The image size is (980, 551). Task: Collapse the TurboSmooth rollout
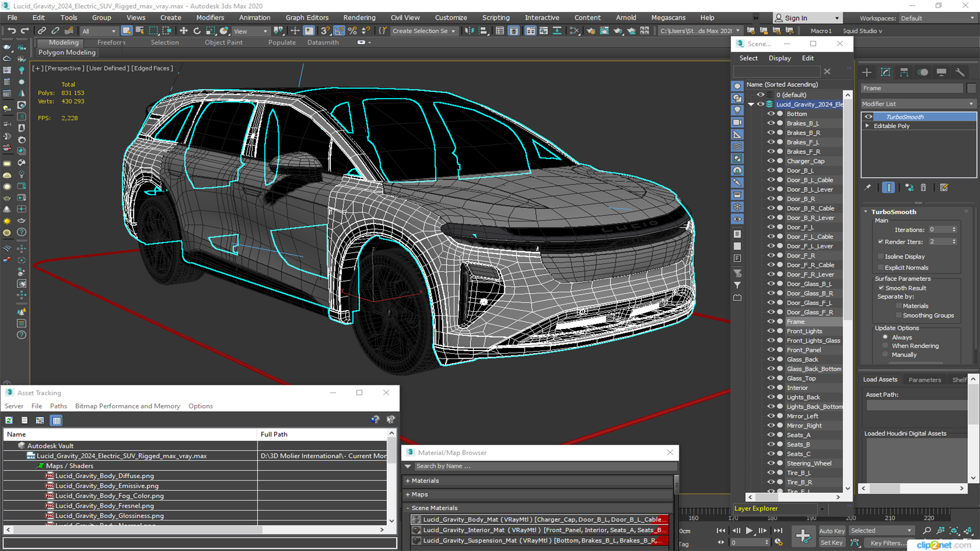click(x=866, y=212)
